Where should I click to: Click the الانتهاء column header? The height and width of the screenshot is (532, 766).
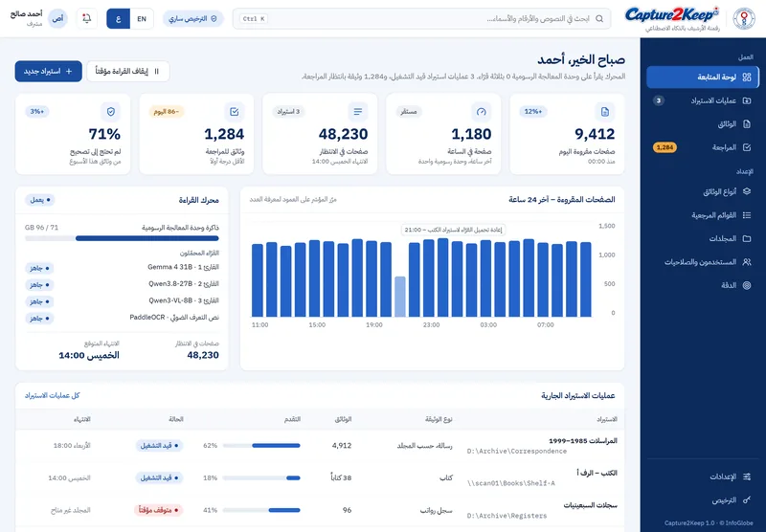click(x=82, y=419)
